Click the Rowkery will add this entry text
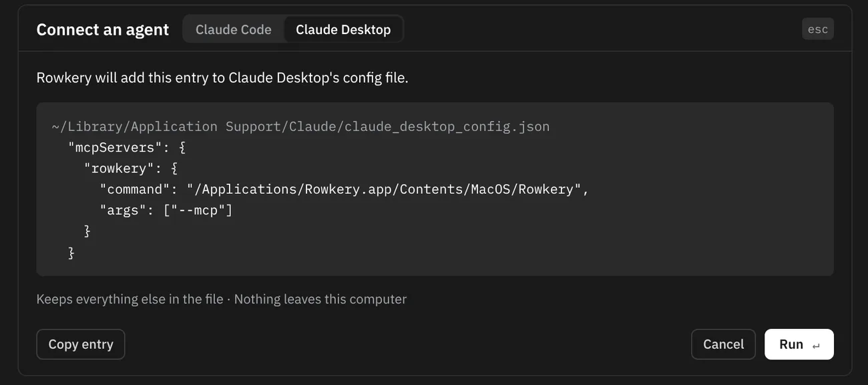This screenshot has height=385, width=868. pyautogui.click(x=222, y=78)
